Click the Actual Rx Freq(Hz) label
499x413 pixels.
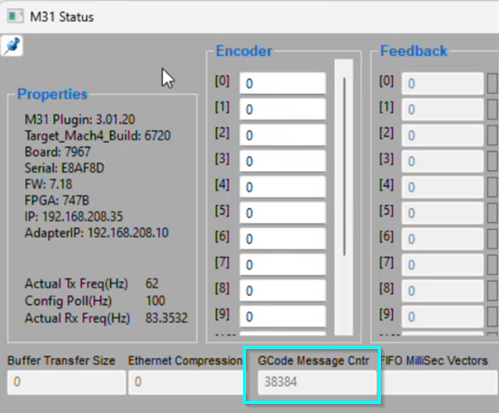pos(77,318)
